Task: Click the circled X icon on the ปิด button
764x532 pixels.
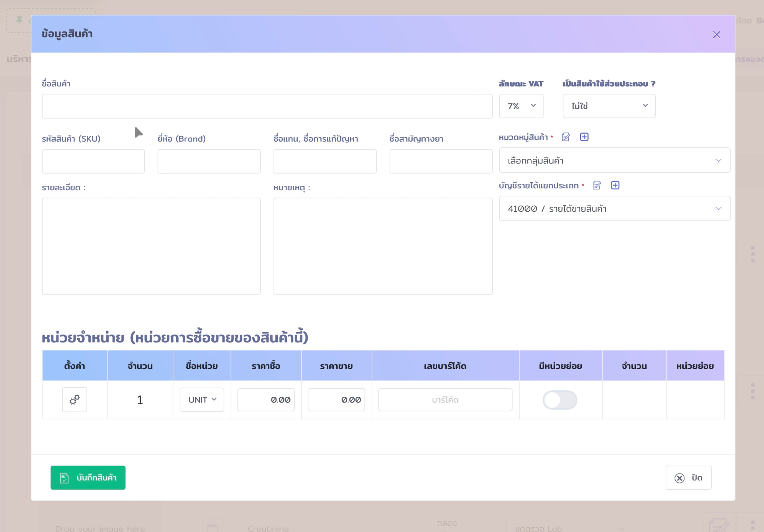Action: pos(680,477)
